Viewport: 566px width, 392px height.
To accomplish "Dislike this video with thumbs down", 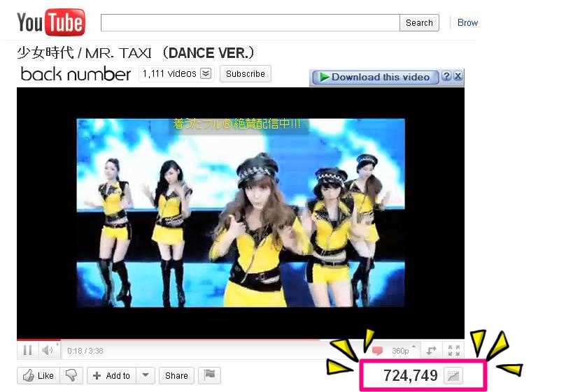I will click(x=71, y=376).
